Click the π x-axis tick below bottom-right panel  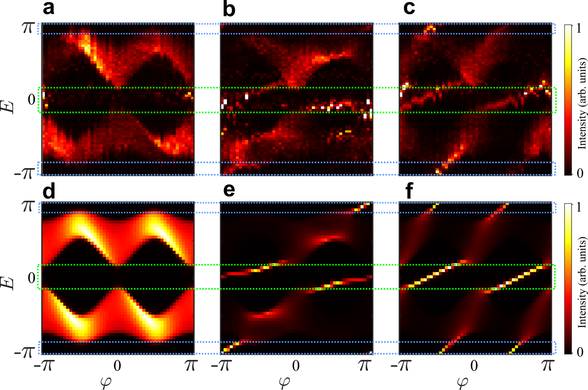(547, 365)
